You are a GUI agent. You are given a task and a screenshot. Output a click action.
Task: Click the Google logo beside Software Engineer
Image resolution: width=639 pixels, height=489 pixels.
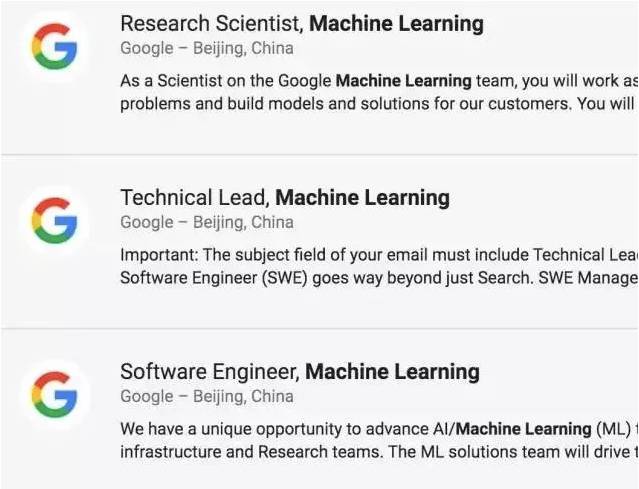point(54,394)
